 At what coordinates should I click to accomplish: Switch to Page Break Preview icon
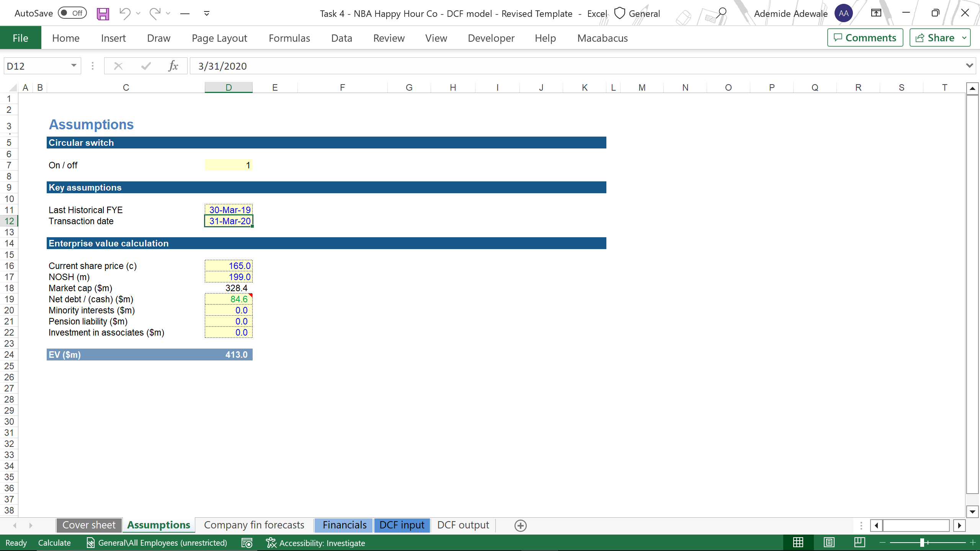859,543
